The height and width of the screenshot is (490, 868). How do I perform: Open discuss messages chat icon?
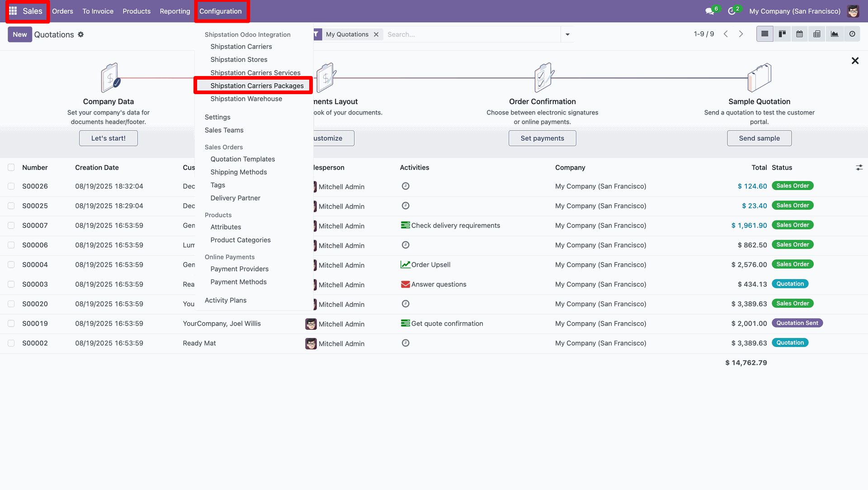[709, 11]
